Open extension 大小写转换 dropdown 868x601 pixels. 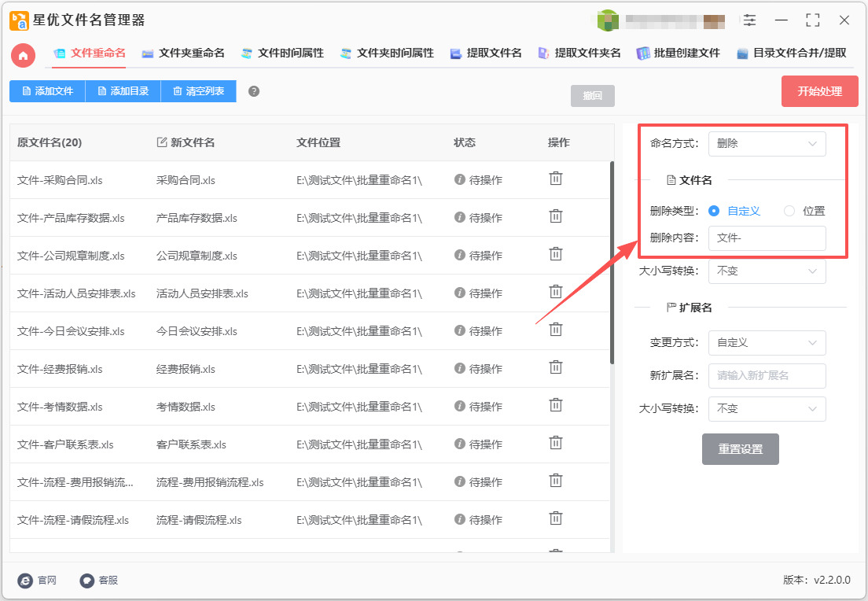(767, 409)
